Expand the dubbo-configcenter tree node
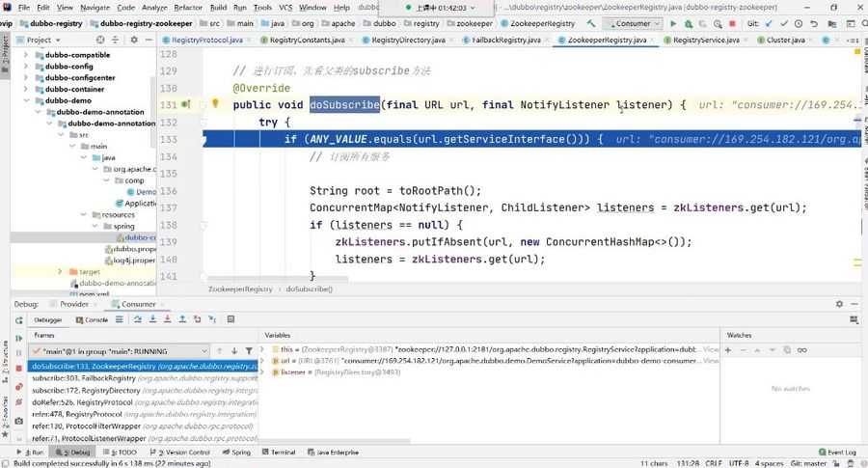Viewport: 868px width, 468px height. (x=25, y=77)
